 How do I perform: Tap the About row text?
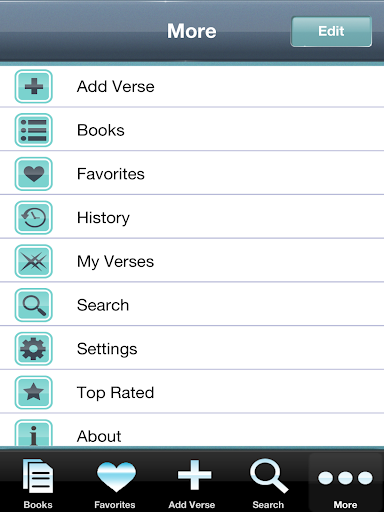[99, 436]
